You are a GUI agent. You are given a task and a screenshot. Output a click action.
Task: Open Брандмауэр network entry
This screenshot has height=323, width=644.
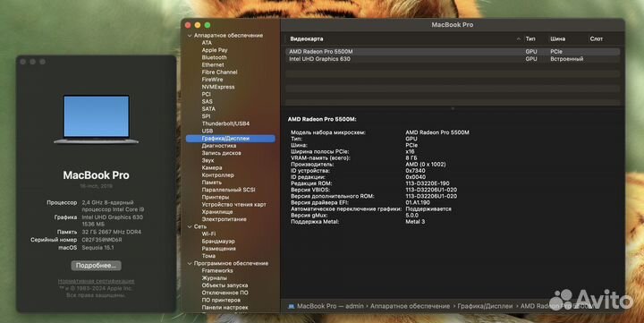[218, 242]
